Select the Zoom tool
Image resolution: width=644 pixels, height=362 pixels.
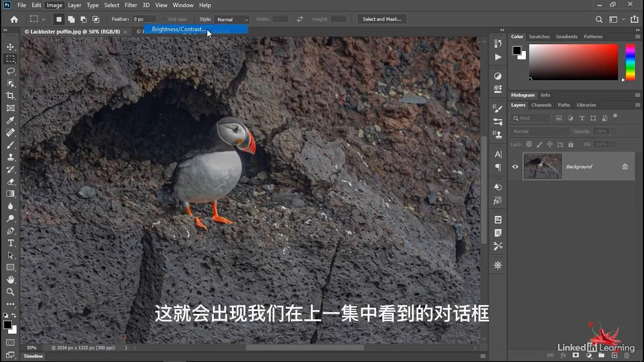[11, 292]
